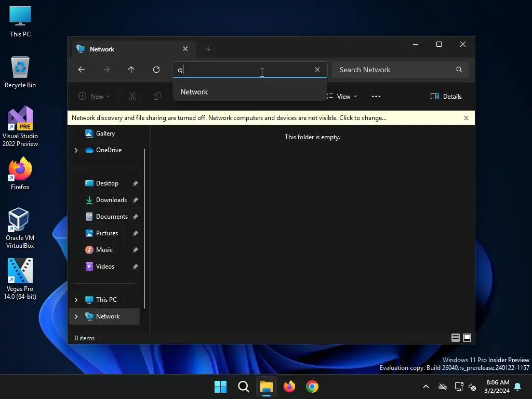
Task: Switch to details list view in status bar
Action: [x=455, y=338]
